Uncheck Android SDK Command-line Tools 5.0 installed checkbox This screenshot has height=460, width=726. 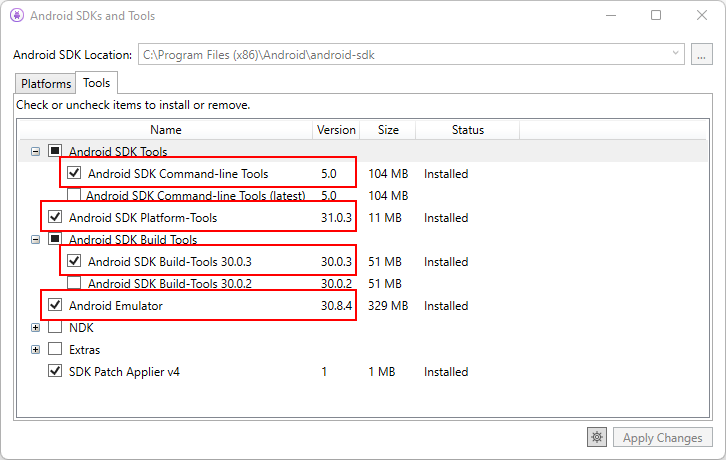click(x=74, y=173)
